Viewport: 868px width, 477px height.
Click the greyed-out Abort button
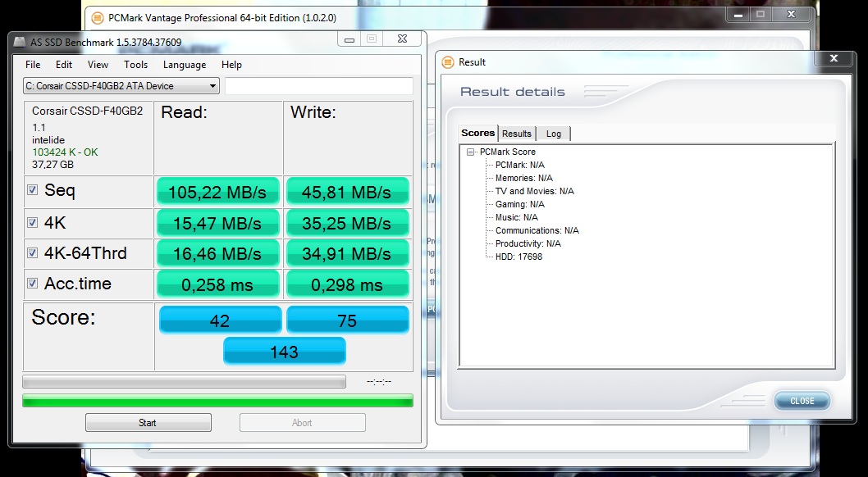tap(302, 423)
